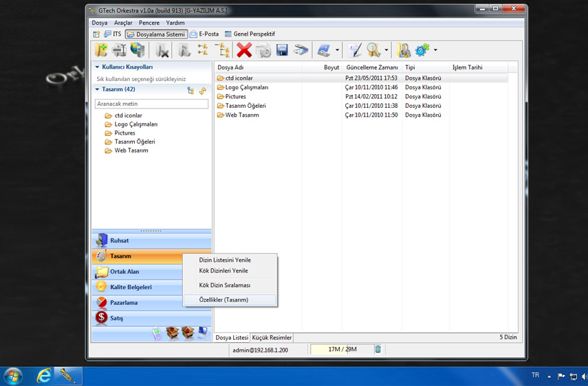
Task: Click the trash can icon beside memory indicator
Action: click(x=378, y=350)
